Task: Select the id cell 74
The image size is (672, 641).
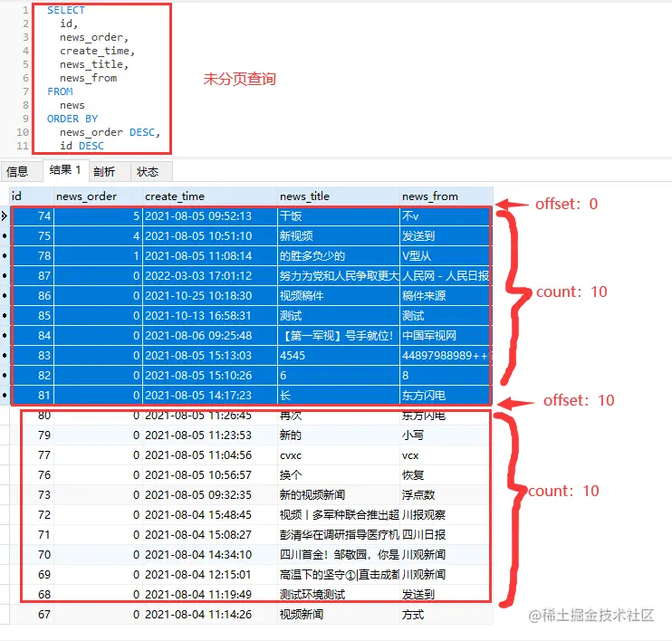Action: point(33,216)
